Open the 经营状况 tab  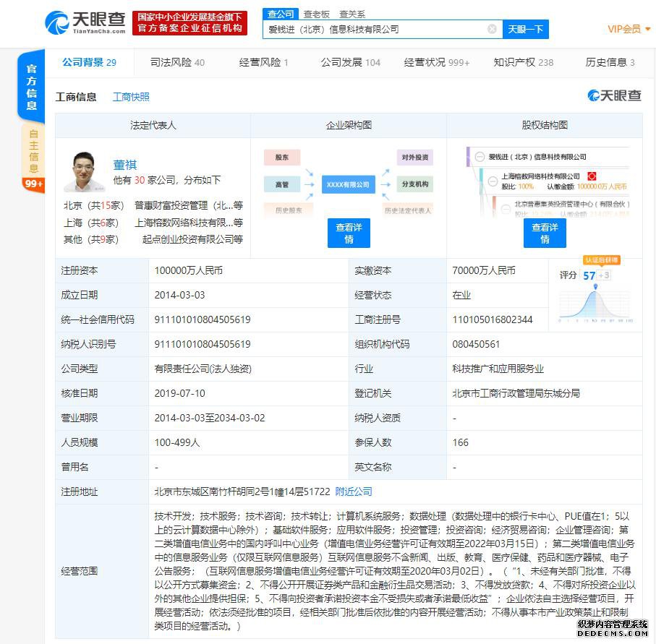coord(436,62)
